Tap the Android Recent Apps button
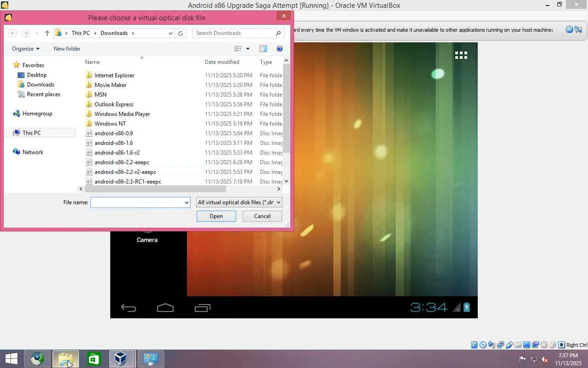 tap(202, 307)
